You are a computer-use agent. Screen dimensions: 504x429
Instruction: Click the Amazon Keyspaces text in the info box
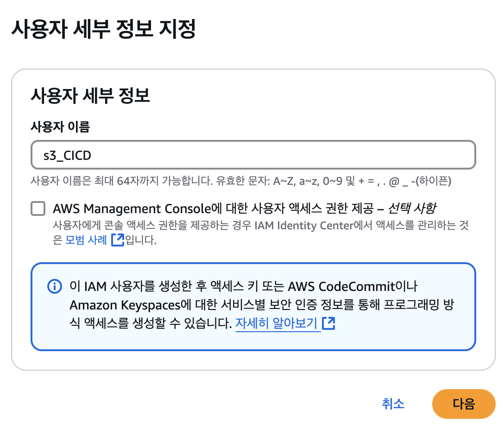(125, 305)
